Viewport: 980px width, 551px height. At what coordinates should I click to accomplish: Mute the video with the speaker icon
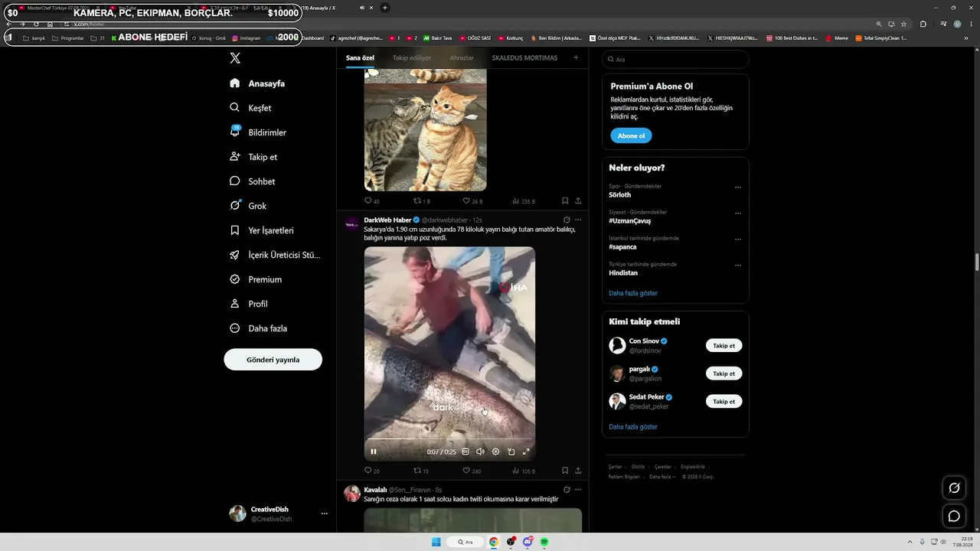(x=480, y=452)
